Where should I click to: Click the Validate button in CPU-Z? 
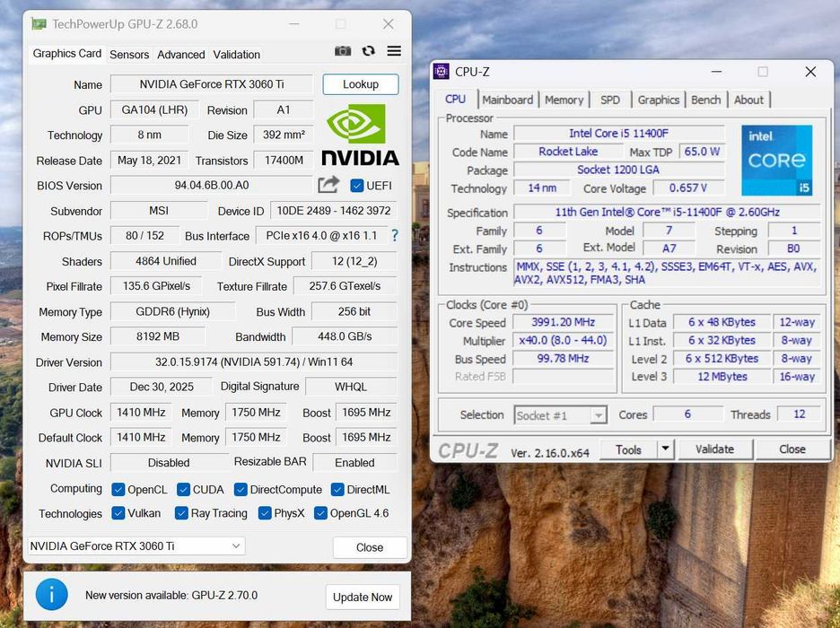[714, 449]
